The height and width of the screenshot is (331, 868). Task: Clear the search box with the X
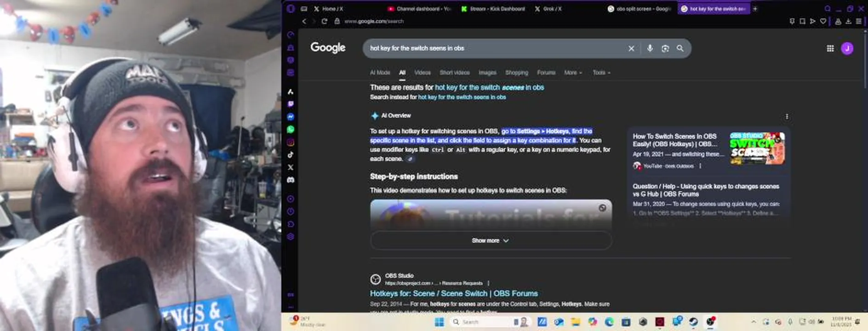[631, 48]
